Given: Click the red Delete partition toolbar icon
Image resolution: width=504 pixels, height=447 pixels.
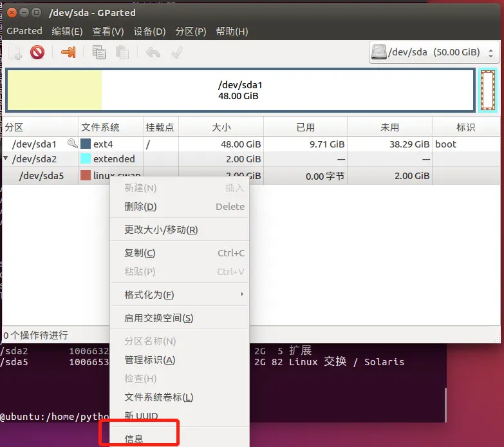Looking at the screenshot, I should coord(37,52).
